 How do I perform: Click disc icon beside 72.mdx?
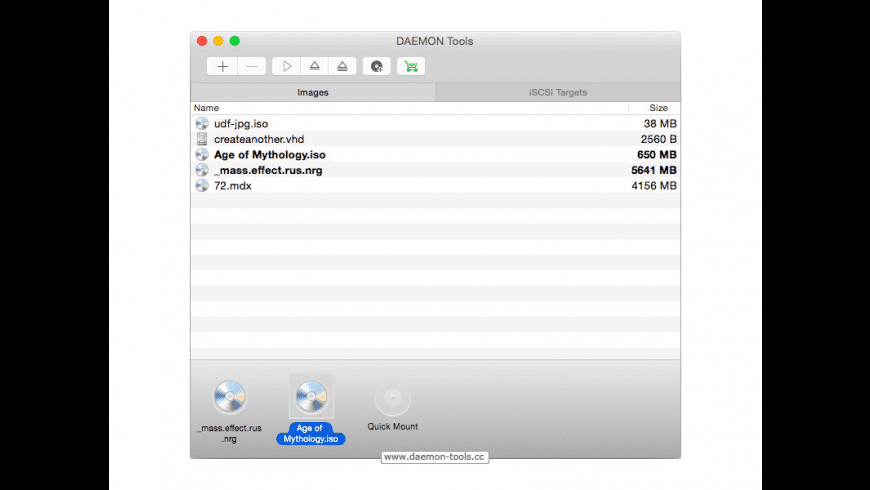202,185
